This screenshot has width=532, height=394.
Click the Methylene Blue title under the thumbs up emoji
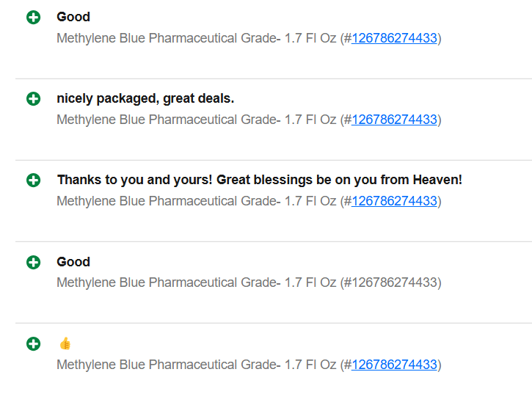pos(197,365)
